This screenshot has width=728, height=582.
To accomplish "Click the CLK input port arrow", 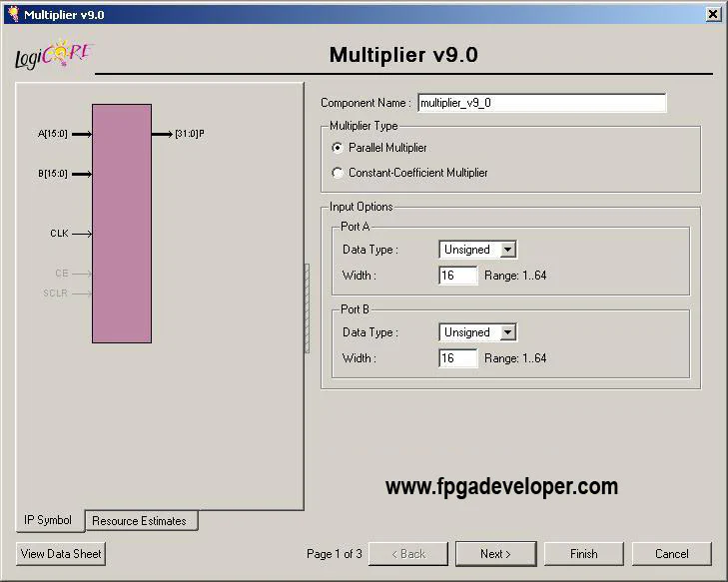I will click(x=82, y=234).
